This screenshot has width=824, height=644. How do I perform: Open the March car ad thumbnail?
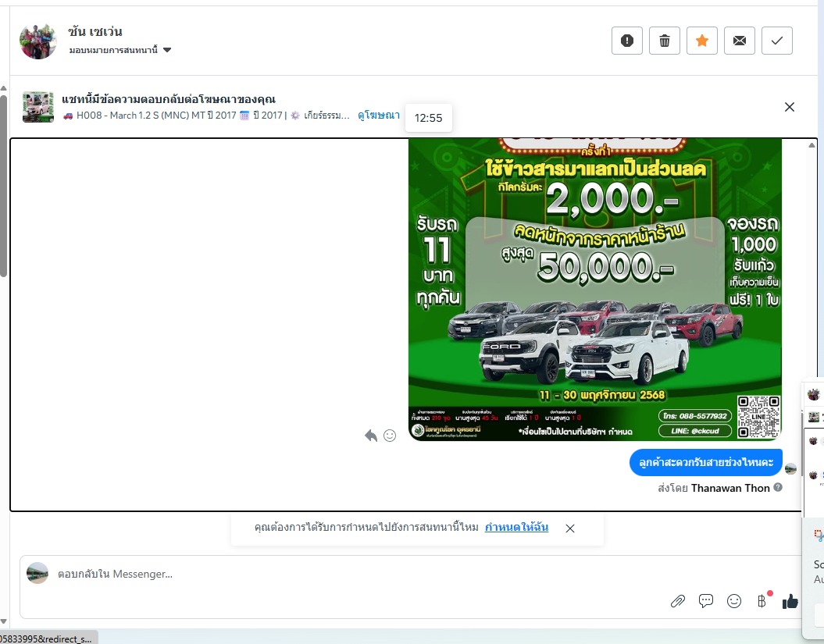(37, 107)
